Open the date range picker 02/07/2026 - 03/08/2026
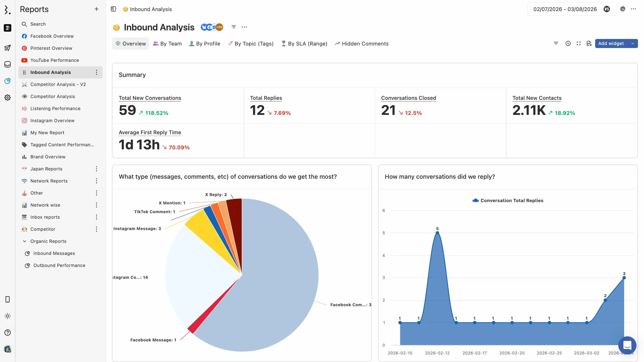Image resolution: width=644 pixels, height=362 pixels. pos(565,9)
